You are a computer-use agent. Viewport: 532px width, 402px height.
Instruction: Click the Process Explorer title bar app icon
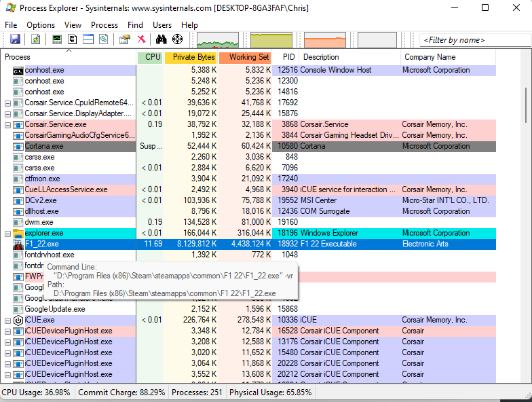pos(11,8)
